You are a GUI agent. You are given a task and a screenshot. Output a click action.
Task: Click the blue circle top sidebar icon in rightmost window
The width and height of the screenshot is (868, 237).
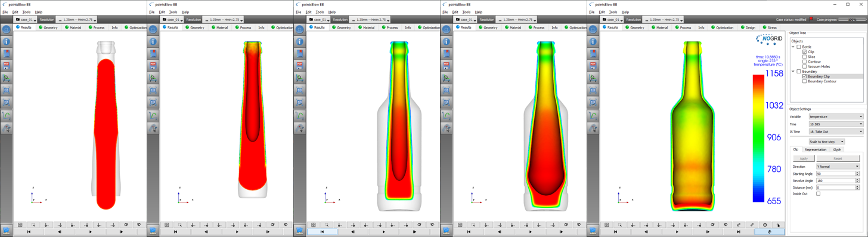[x=593, y=29]
